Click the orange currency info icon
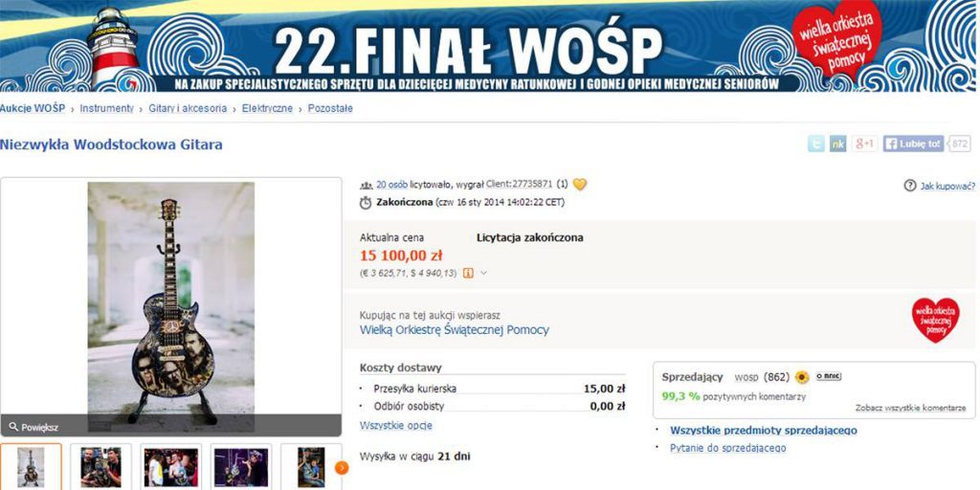The height and width of the screenshot is (490, 980). tap(468, 273)
